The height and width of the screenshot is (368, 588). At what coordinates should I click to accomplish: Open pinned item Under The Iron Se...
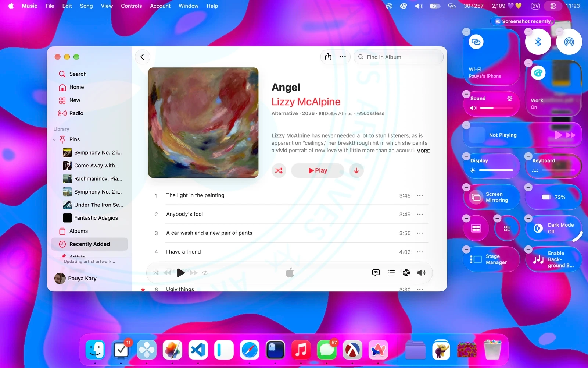(x=93, y=205)
